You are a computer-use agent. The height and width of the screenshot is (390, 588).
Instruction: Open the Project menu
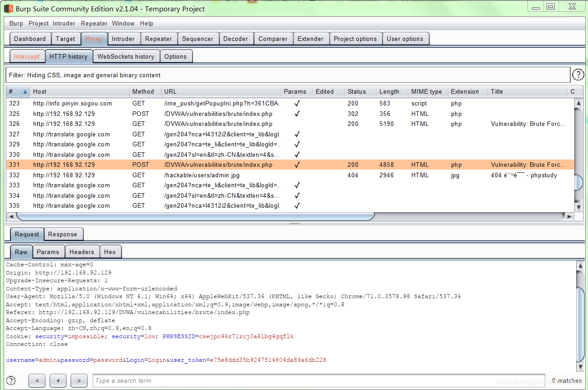click(38, 23)
